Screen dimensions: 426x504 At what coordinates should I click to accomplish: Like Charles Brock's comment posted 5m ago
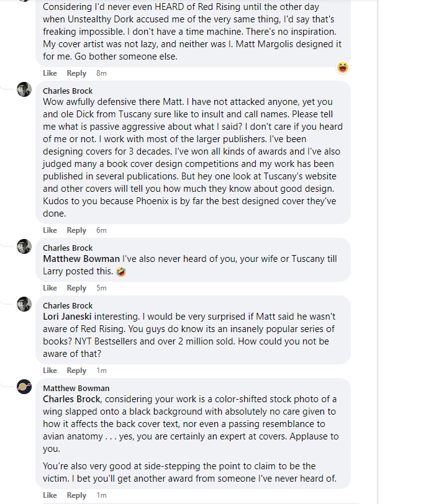[x=50, y=288]
